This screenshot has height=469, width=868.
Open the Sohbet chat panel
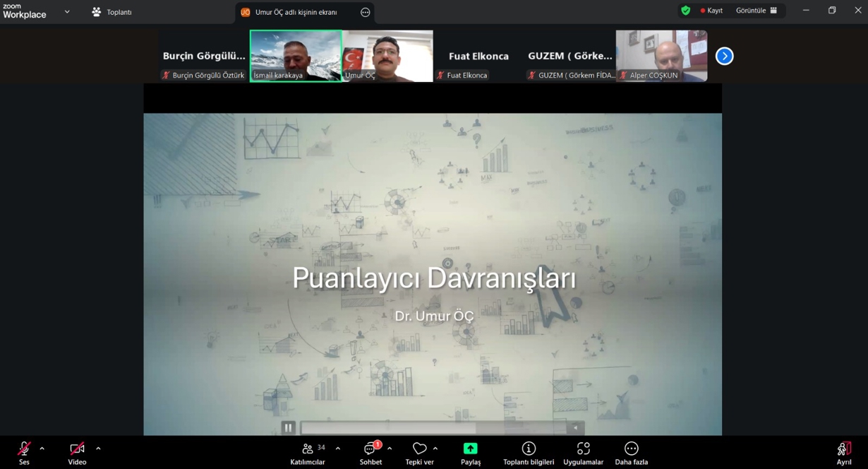tap(370, 452)
